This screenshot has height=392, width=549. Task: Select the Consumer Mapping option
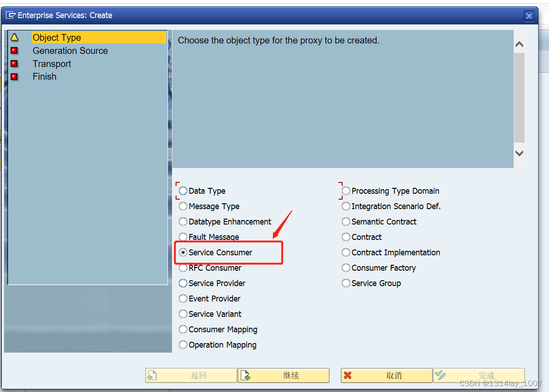click(183, 330)
